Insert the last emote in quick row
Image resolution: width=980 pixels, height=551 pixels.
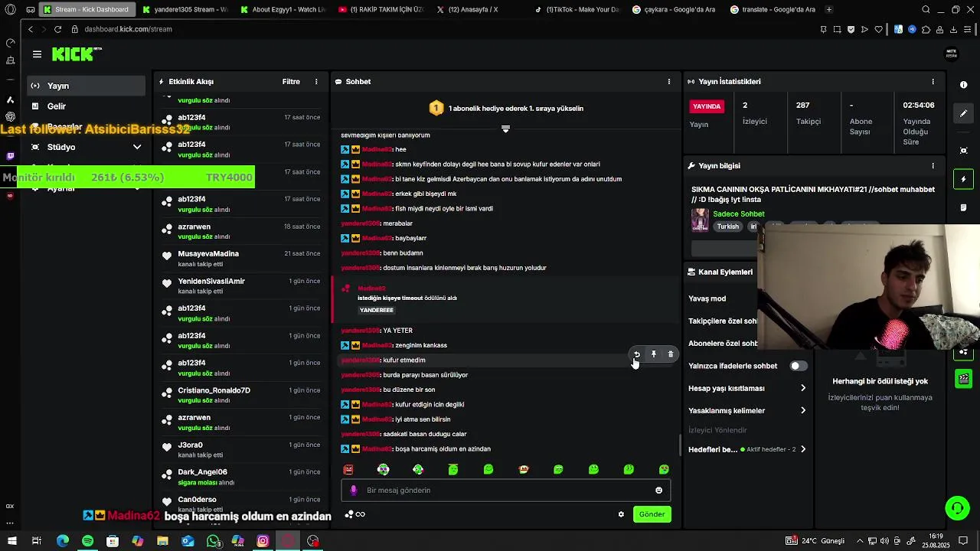[664, 469]
